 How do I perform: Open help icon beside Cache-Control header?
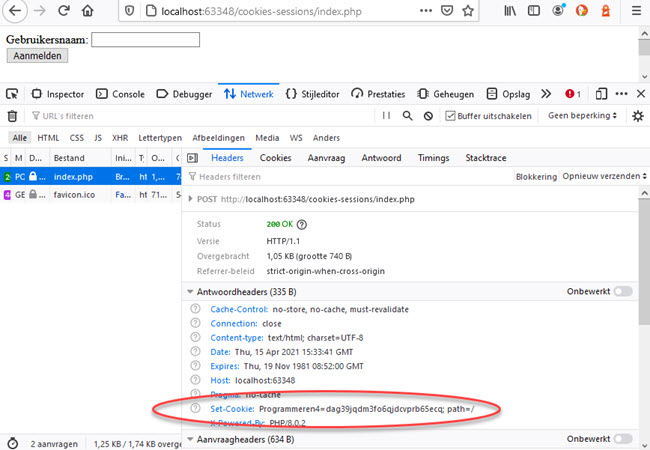tap(195, 309)
